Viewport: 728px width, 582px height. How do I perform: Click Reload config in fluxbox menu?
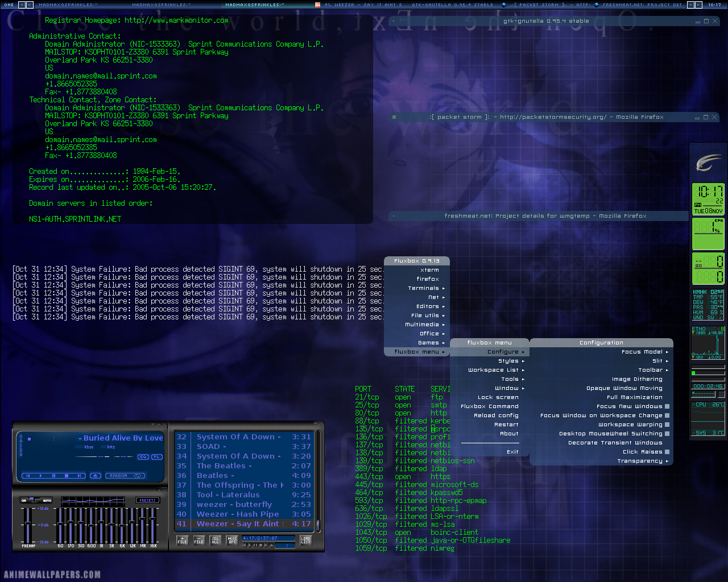click(490, 415)
